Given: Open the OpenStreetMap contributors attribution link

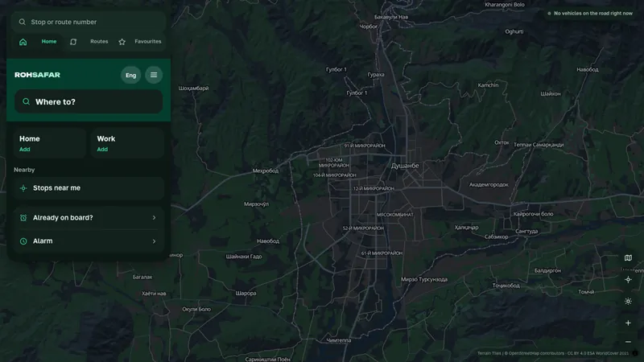Looking at the screenshot, I should coord(536,353).
